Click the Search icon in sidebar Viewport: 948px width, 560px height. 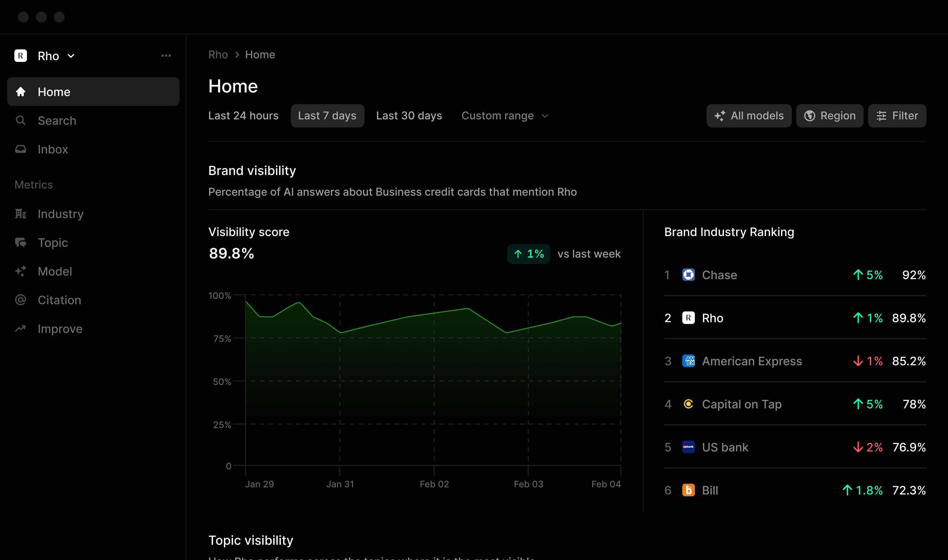click(21, 120)
